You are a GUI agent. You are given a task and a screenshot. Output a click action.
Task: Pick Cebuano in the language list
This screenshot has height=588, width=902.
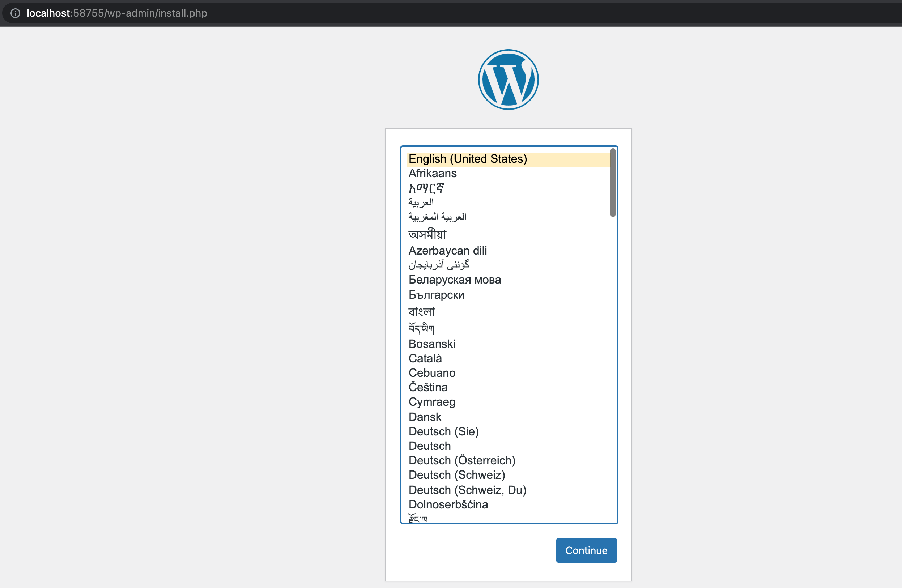click(x=432, y=373)
